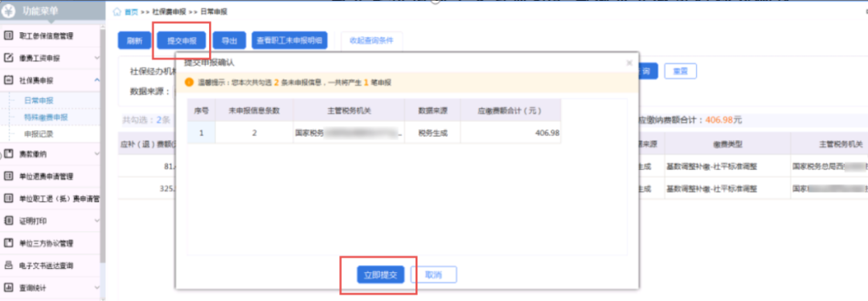
Task: Go to 首页 via breadcrumb link
Action: [x=131, y=11]
